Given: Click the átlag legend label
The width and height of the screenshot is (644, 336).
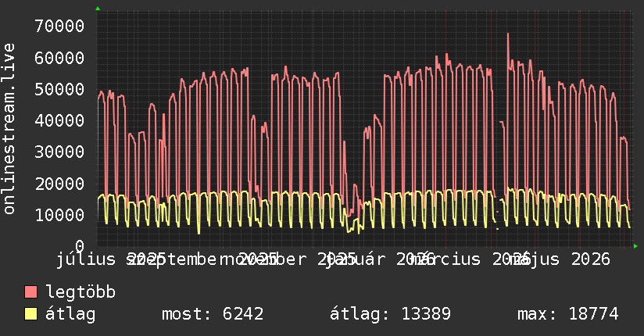Looking at the screenshot, I should pos(70,315).
